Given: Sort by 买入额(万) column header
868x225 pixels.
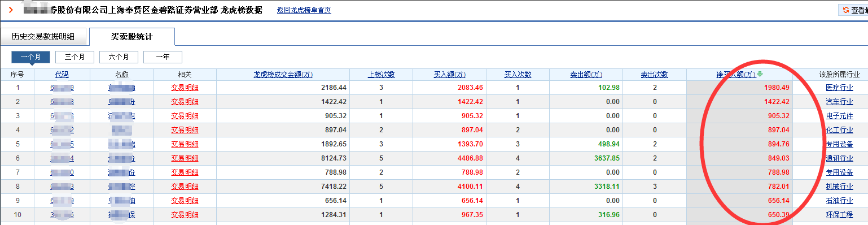Looking at the screenshot, I should (450, 75).
